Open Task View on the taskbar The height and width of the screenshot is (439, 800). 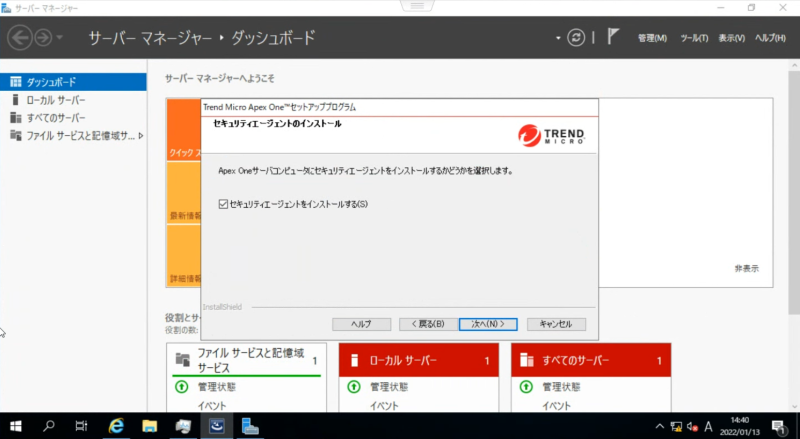point(81,426)
